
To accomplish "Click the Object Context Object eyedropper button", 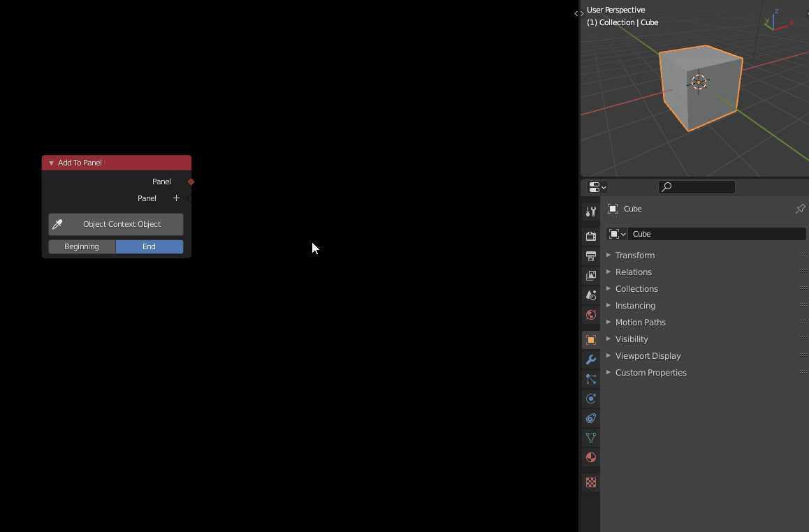I will coord(57,224).
